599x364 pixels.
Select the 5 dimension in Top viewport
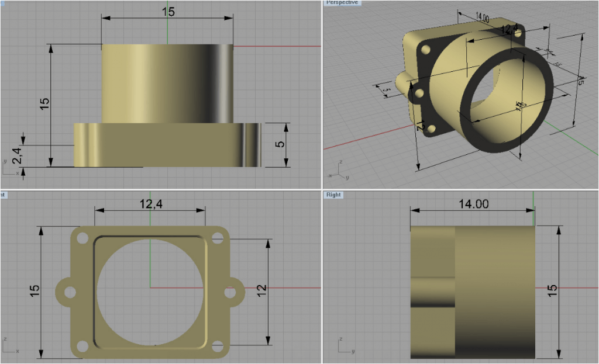tap(280, 144)
